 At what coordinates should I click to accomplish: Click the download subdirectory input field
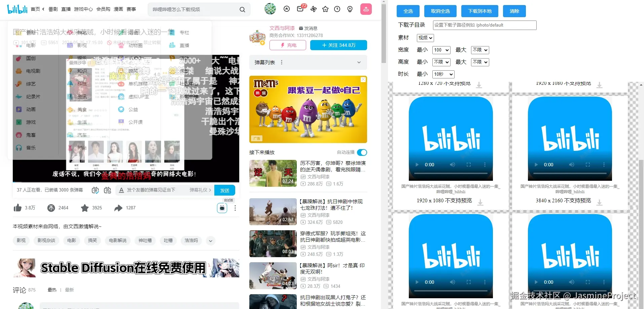484,25
